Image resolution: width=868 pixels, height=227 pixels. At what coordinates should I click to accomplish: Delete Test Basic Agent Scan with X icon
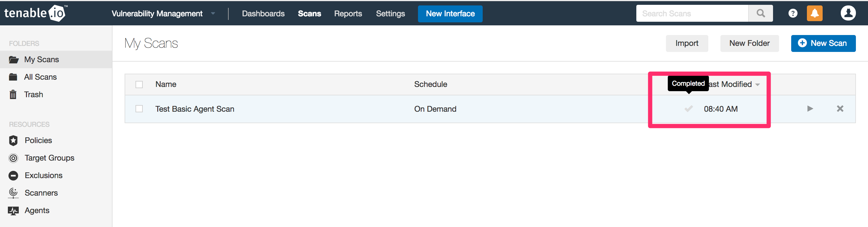coord(840,109)
